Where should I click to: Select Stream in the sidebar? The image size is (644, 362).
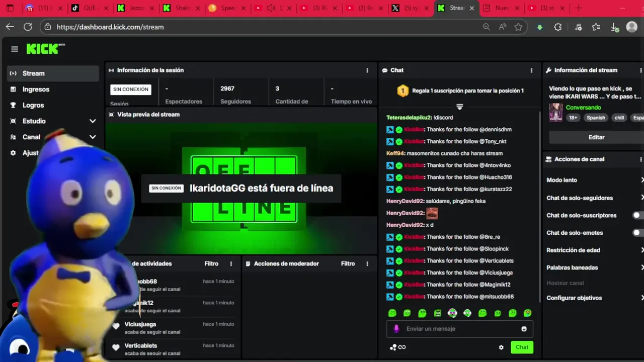coord(53,73)
